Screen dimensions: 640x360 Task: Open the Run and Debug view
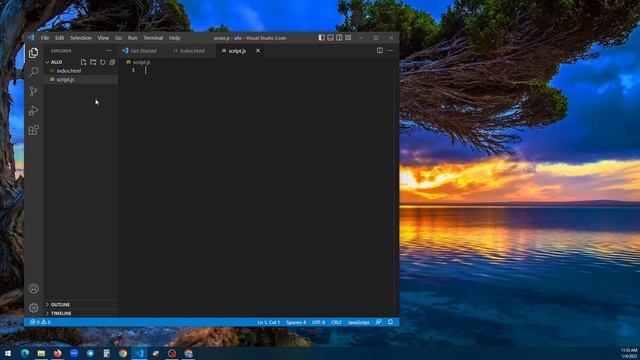[33, 111]
